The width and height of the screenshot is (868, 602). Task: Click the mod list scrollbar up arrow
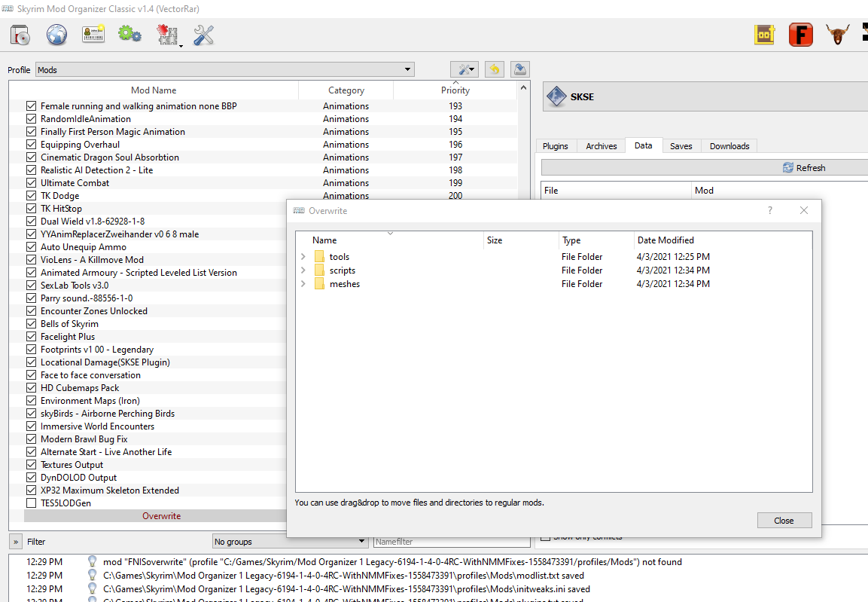click(x=523, y=87)
